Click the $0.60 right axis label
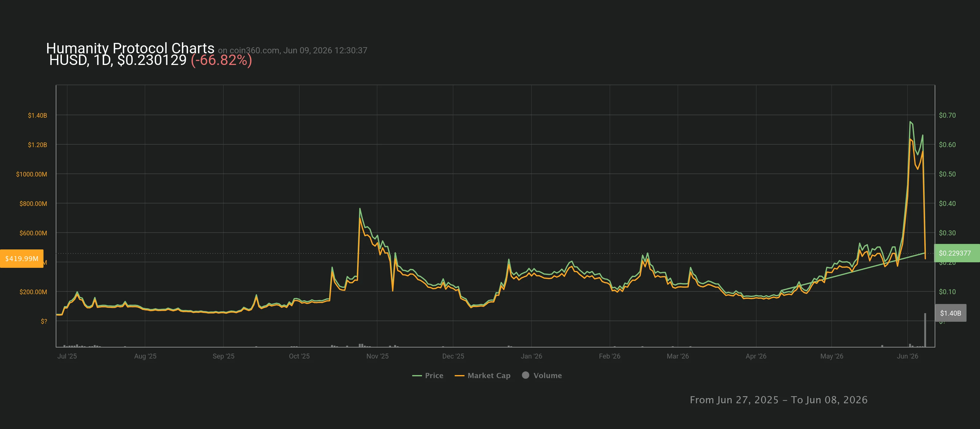Screen dimensions: 980x429 tap(947, 145)
